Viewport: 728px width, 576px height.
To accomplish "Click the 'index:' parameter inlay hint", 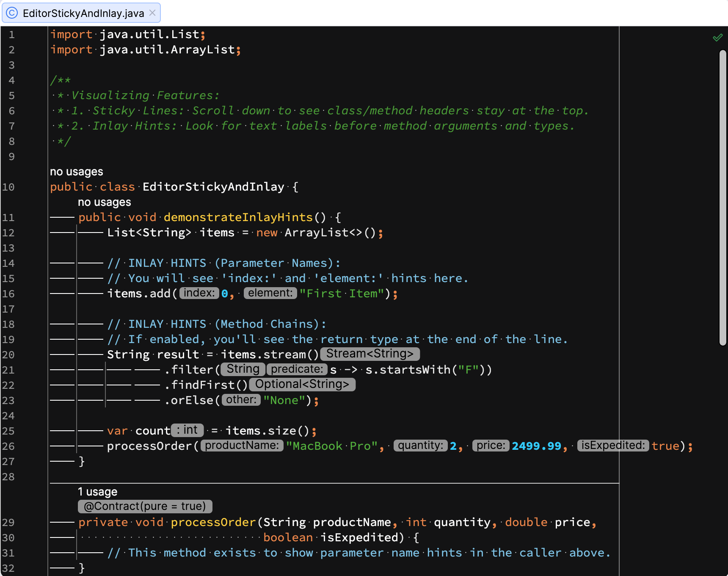I will point(199,293).
